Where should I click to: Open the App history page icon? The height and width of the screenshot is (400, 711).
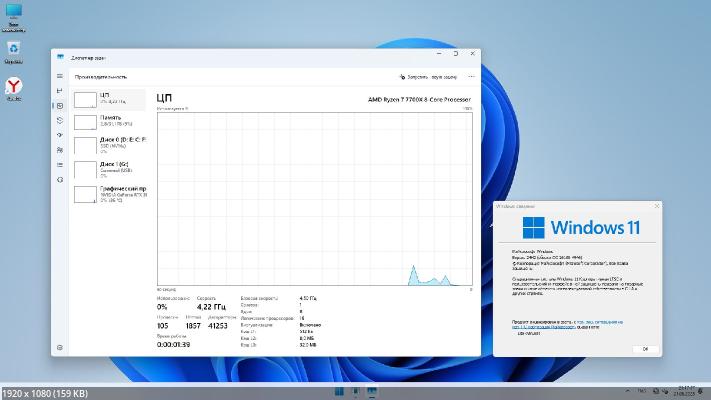(60, 120)
